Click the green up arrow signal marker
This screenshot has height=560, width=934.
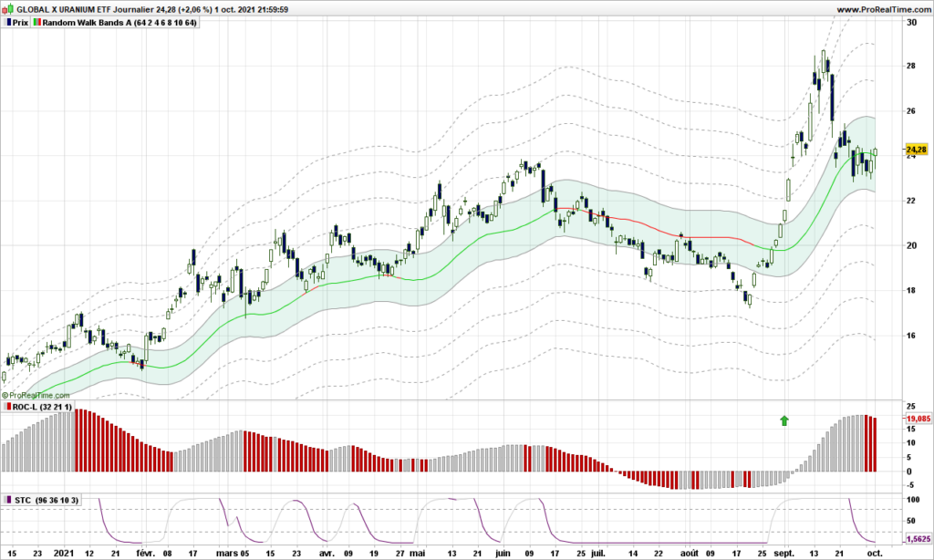click(x=784, y=420)
